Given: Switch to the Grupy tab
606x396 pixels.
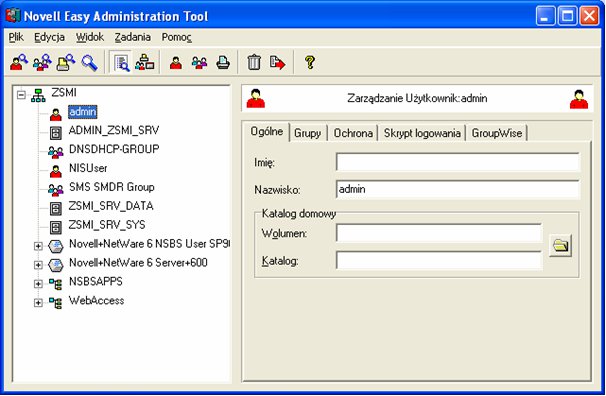Looking at the screenshot, I should click(308, 133).
